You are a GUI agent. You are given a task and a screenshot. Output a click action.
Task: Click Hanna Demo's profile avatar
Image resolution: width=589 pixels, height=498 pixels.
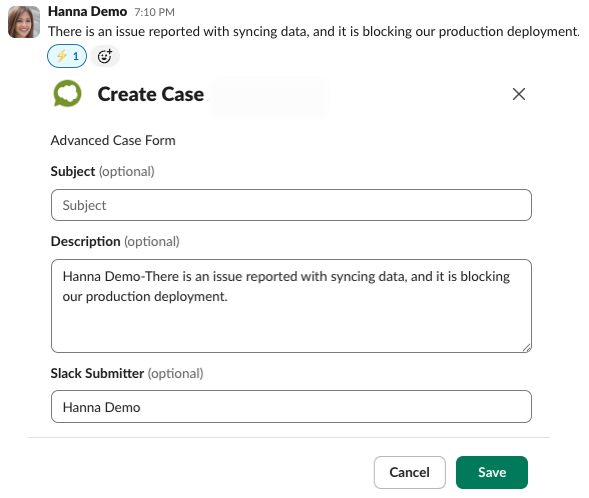[x=24, y=22]
